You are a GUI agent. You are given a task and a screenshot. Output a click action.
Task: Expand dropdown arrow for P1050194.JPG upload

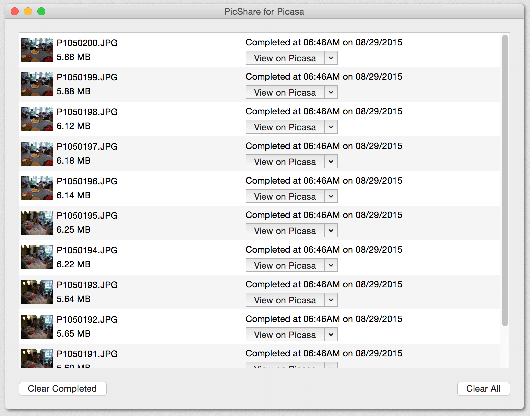(x=331, y=265)
